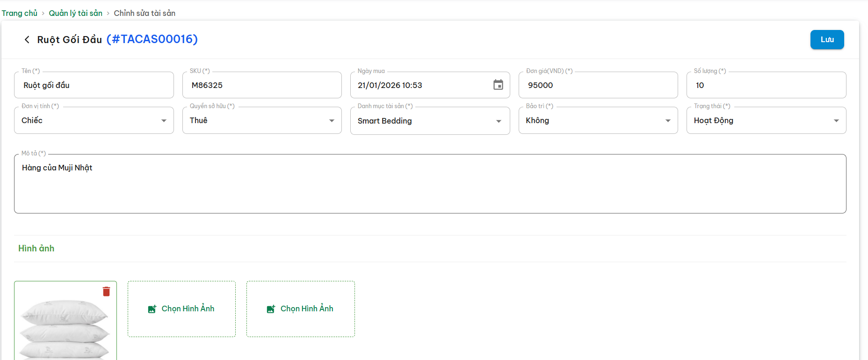
Task: Click the add-image icon in first upload box
Action: click(152, 309)
